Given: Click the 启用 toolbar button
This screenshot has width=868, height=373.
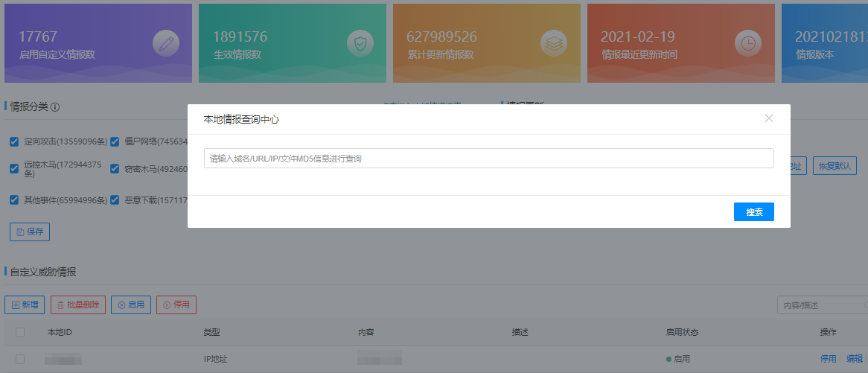Looking at the screenshot, I should click(x=131, y=305).
